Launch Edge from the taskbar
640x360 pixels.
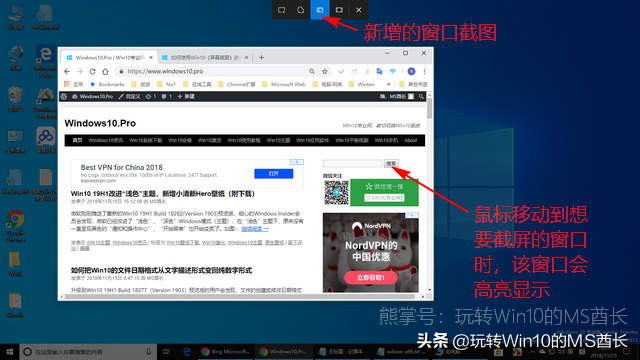point(187,352)
